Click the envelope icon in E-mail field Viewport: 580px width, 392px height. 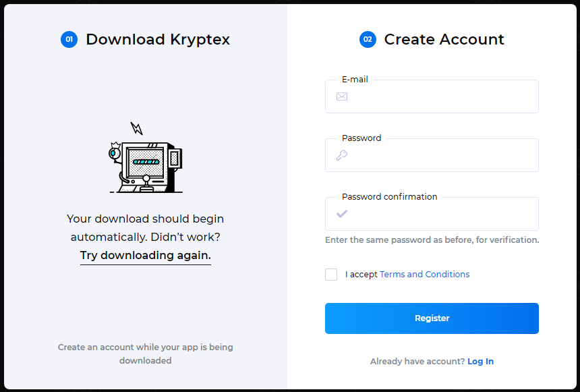coord(342,96)
